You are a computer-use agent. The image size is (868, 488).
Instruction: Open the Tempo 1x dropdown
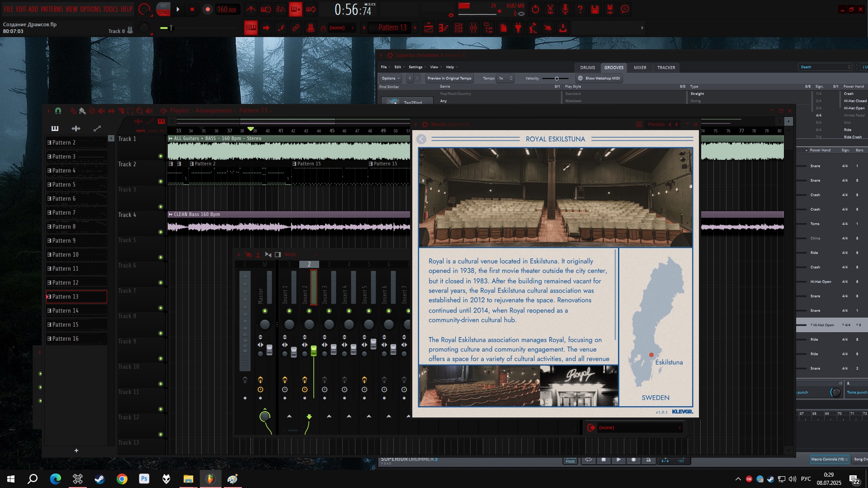point(505,78)
